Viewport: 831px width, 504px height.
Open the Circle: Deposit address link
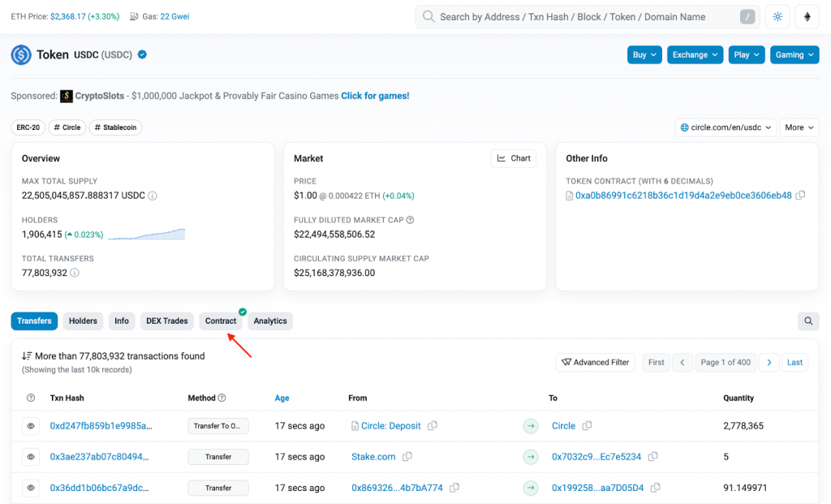pos(391,425)
